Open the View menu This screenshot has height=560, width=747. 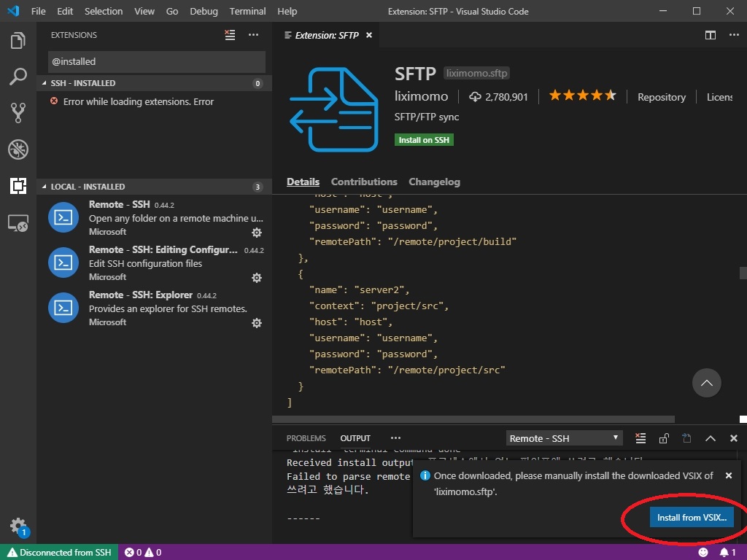pyautogui.click(x=144, y=11)
